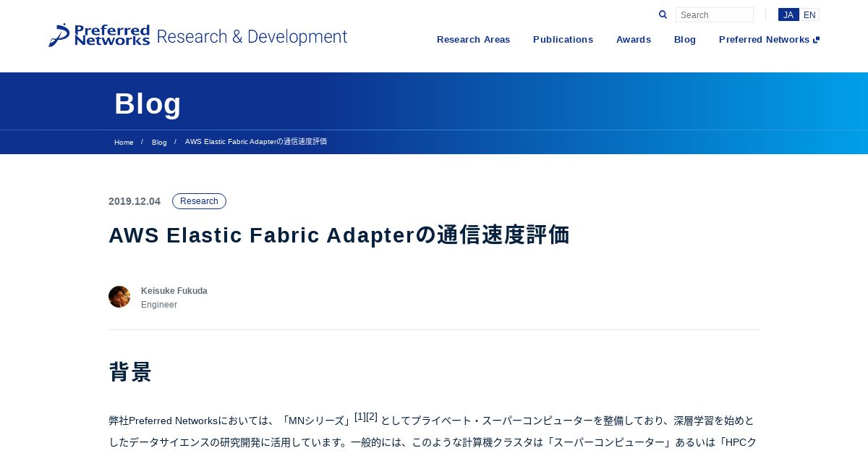This screenshot has width=868, height=456.
Task: Open footnote reference [2]
Action: point(372,416)
